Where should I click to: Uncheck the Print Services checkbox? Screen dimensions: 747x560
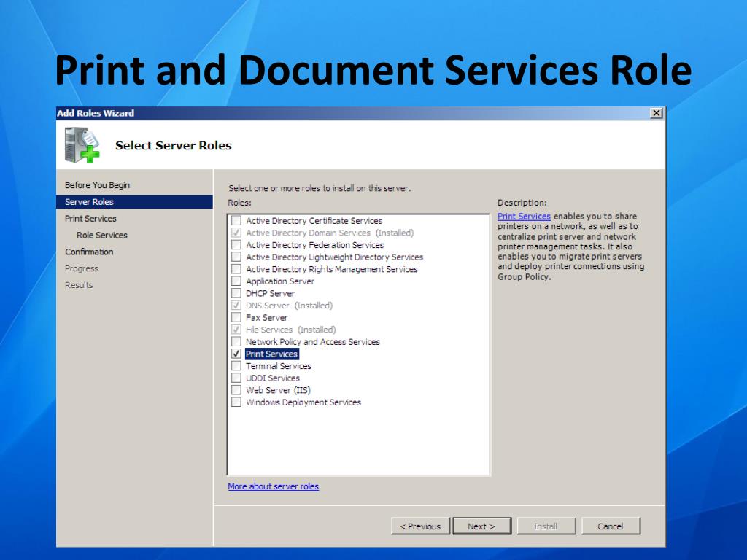pyautogui.click(x=236, y=354)
